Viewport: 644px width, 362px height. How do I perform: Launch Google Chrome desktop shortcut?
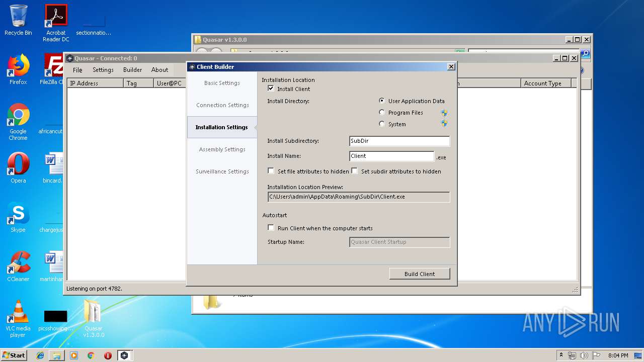pos(18,122)
